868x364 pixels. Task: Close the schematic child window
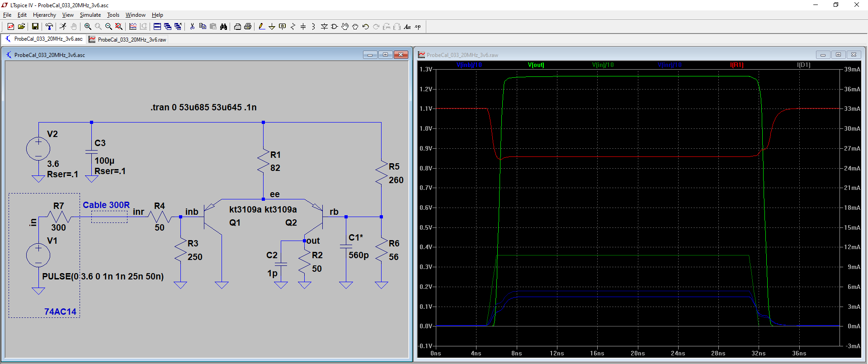click(401, 55)
